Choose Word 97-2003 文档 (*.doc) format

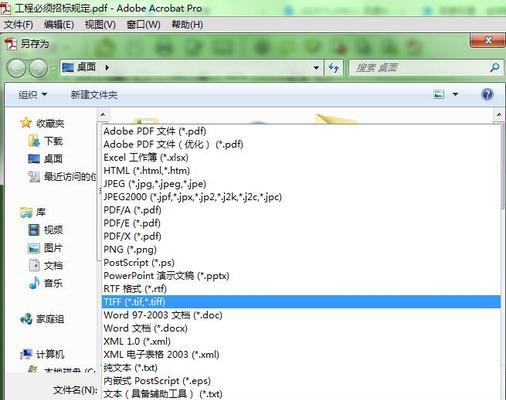[301, 315]
